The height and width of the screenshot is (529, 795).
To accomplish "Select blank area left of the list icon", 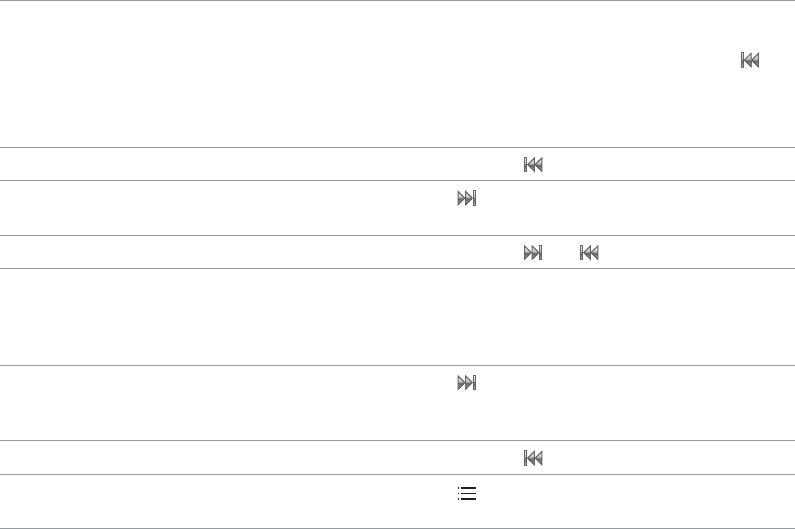I will coord(226,502).
